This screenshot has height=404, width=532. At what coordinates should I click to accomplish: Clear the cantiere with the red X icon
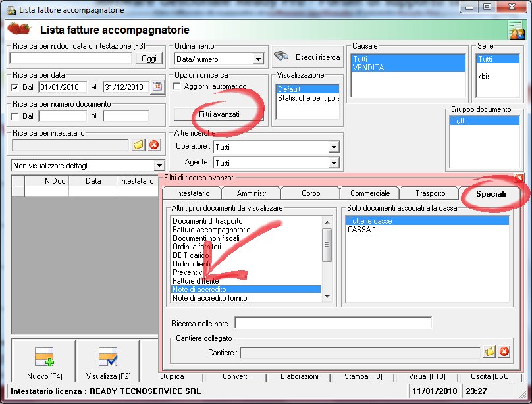pyautogui.click(x=504, y=351)
